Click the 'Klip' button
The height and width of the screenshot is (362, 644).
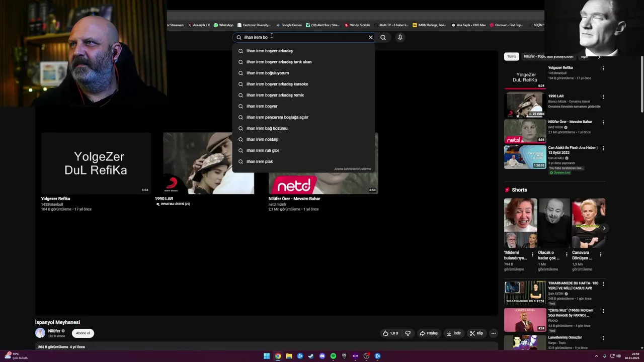[x=476, y=333]
